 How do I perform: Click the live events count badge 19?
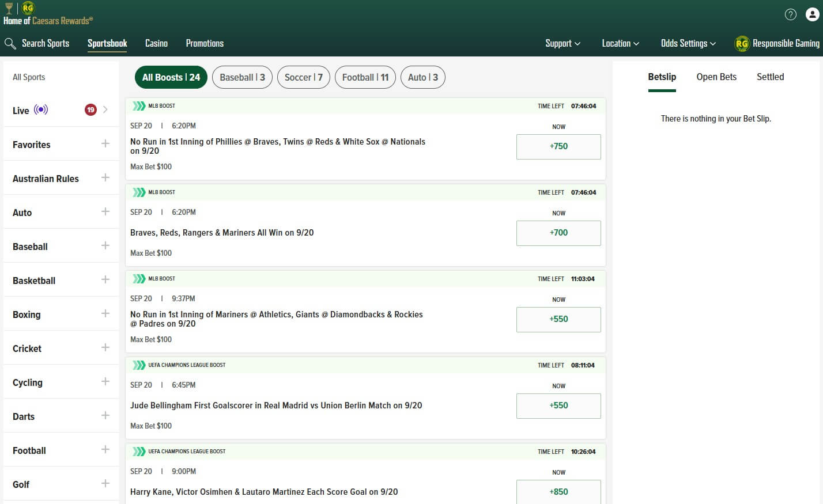[x=90, y=109]
